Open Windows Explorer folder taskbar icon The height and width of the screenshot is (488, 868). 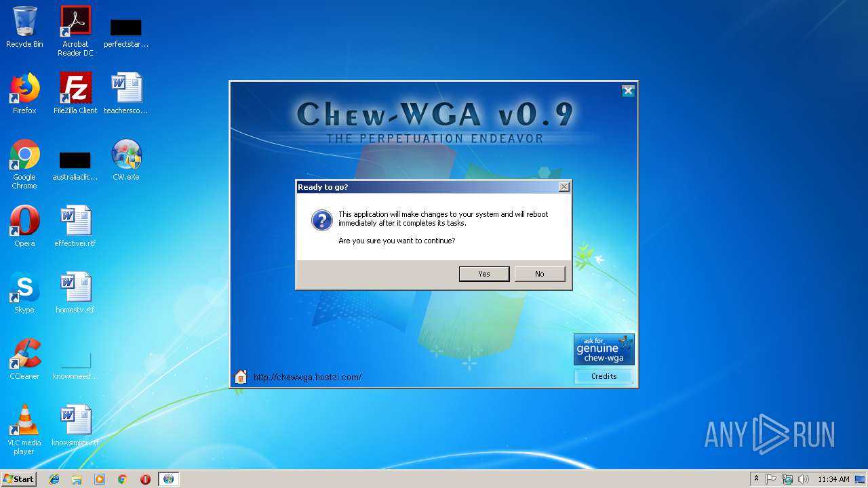click(x=77, y=479)
